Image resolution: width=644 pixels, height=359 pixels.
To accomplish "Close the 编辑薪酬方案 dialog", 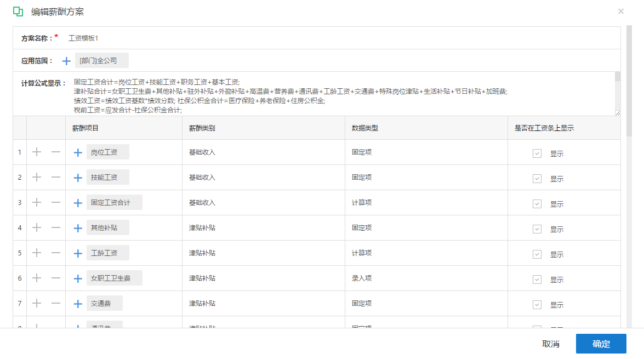I will click(x=621, y=12).
